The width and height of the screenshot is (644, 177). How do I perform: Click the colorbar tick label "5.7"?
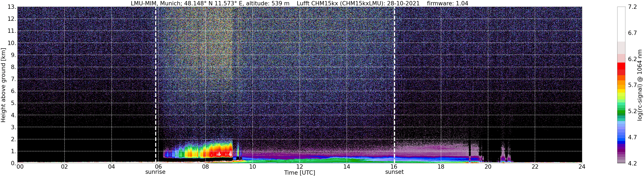[632, 85]
